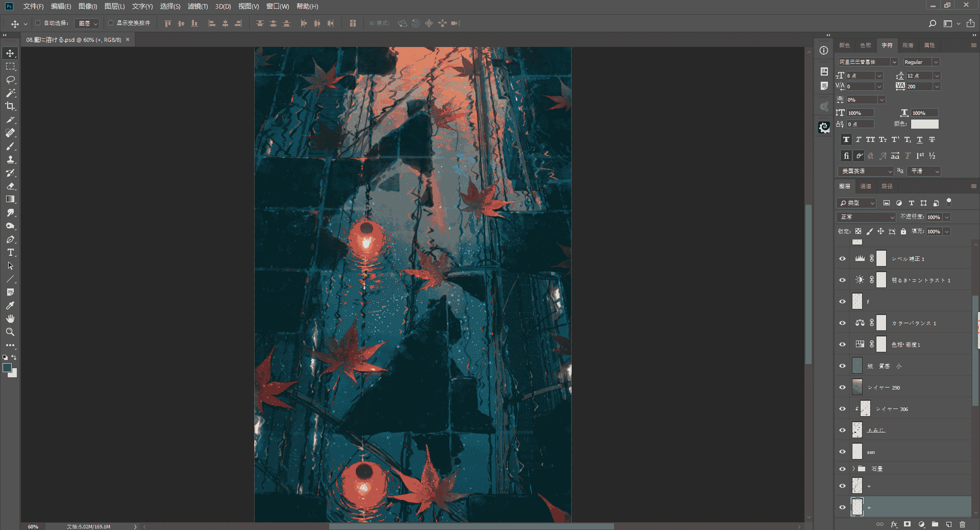980x530 pixels.
Task: Select the Crop tool
Action: click(x=10, y=106)
